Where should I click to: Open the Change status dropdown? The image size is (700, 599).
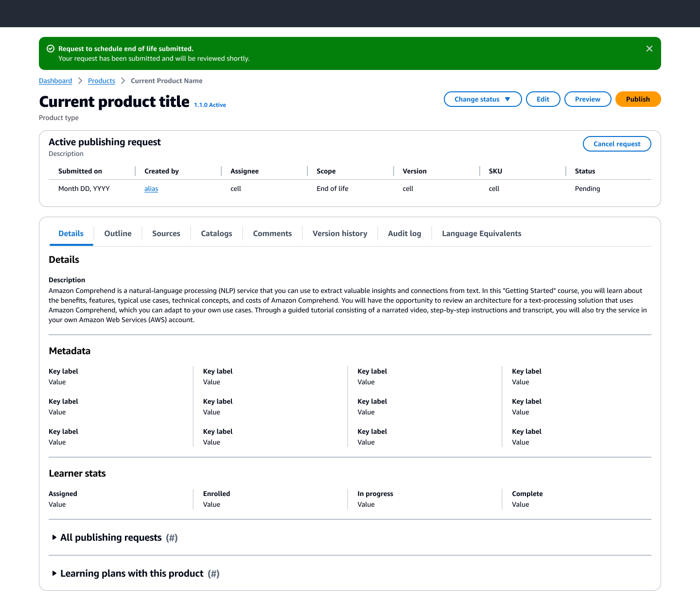483,99
